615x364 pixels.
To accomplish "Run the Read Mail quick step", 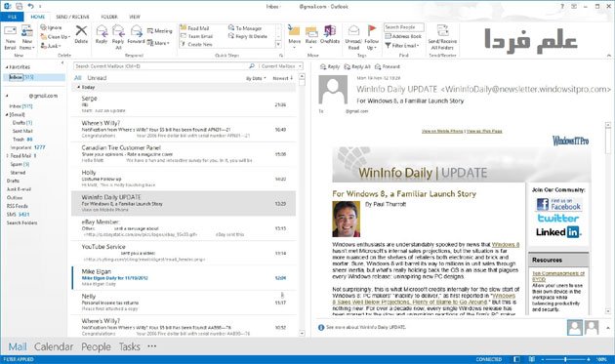I will pos(194,28).
